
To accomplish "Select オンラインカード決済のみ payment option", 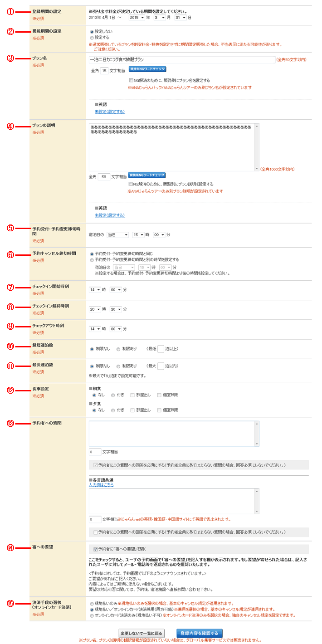I will click(92, 615).
